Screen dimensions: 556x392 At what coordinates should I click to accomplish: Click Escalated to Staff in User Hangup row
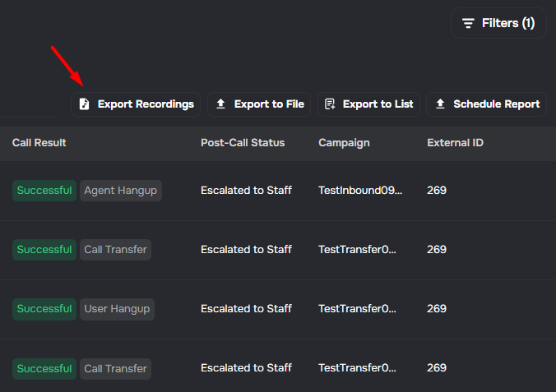pyautogui.click(x=246, y=309)
